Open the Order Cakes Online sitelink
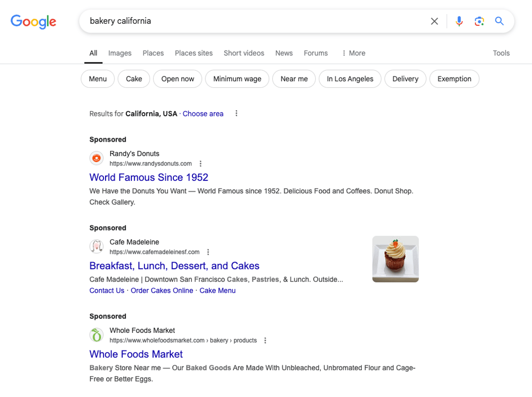Image resolution: width=532 pixels, height=397 pixels. 161,290
